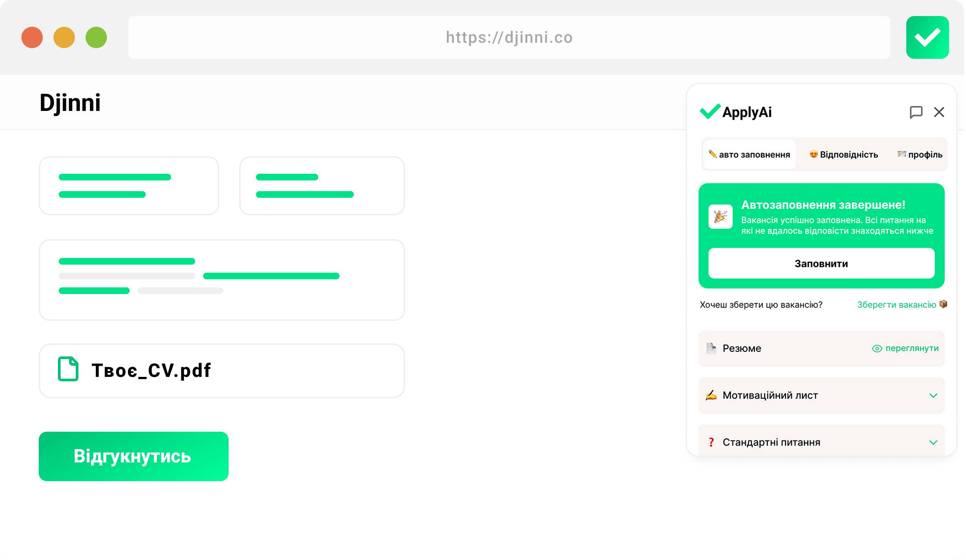Expand the Стандартні питання chevron

point(933,442)
